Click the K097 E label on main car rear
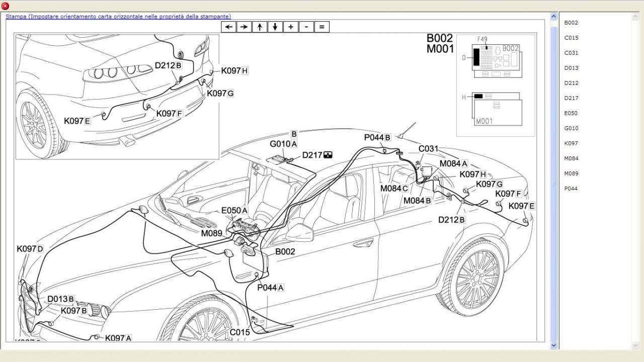This screenshot has height=362, width=644. point(522,206)
